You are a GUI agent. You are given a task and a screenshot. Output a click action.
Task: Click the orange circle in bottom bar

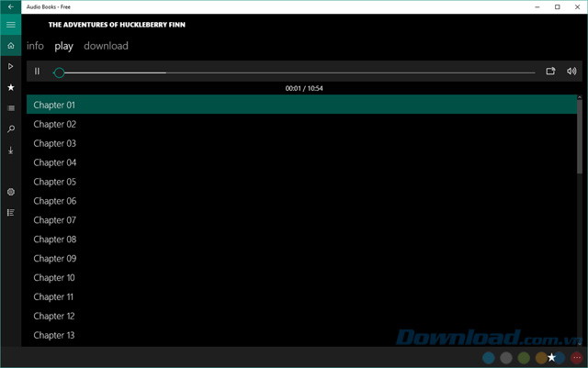[540, 358]
